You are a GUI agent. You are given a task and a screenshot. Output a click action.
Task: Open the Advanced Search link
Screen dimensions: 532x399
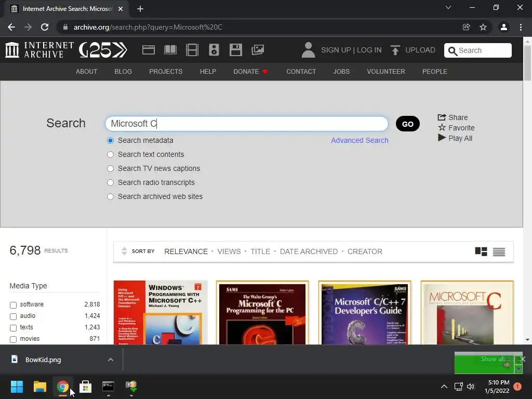pyautogui.click(x=360, y=140)
